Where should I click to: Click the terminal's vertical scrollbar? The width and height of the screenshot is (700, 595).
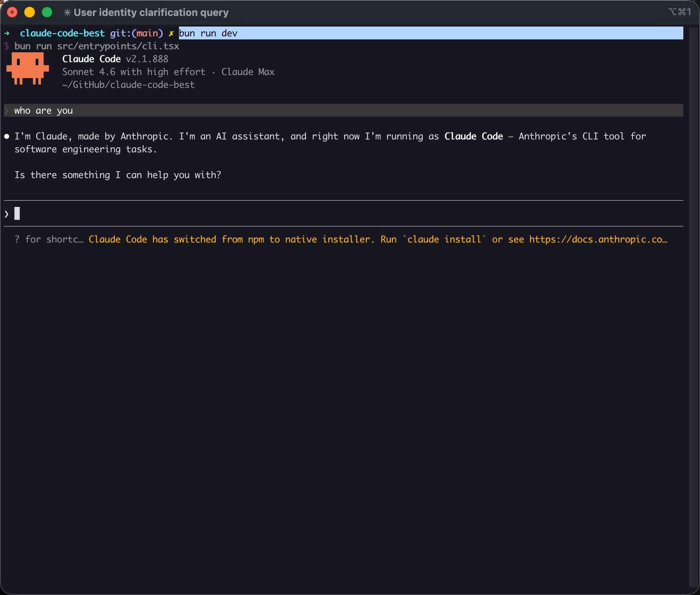[694, 306]
